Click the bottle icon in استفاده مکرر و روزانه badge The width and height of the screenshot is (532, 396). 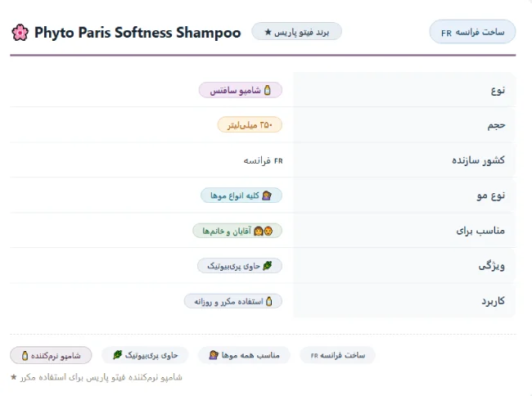pyautogui.click(x=269, y=301)
